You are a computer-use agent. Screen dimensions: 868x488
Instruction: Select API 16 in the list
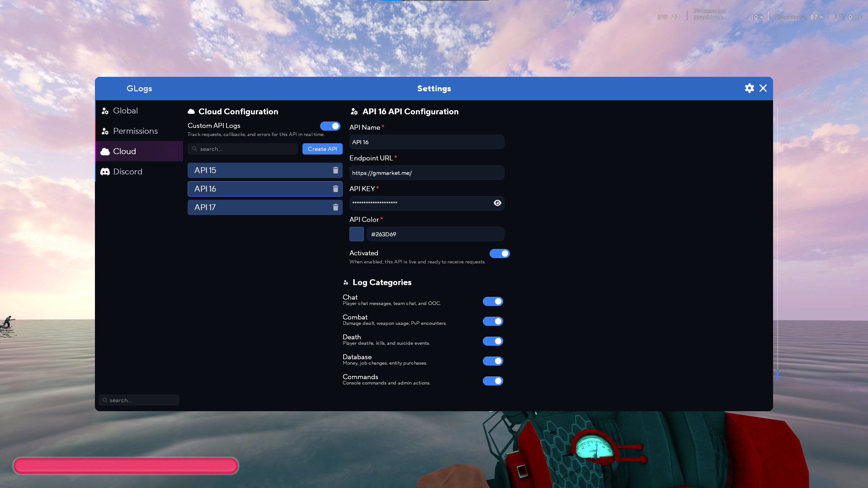click(265, 189)
